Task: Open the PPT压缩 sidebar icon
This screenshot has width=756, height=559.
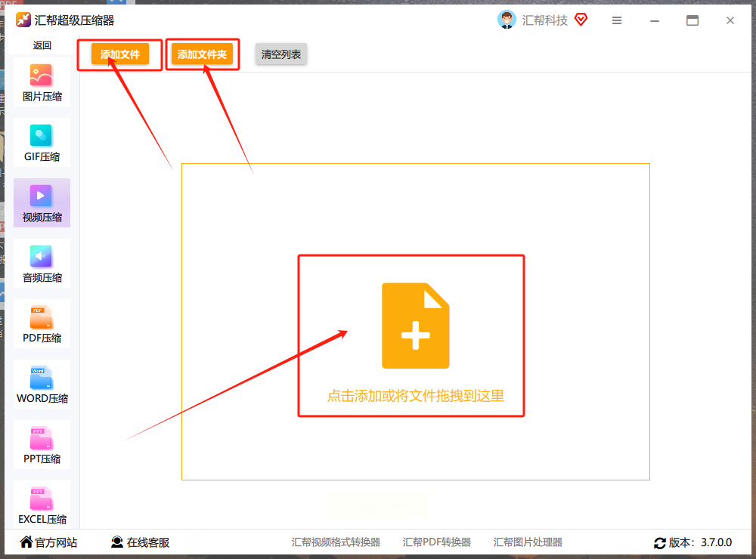Action: click(41, 437)
